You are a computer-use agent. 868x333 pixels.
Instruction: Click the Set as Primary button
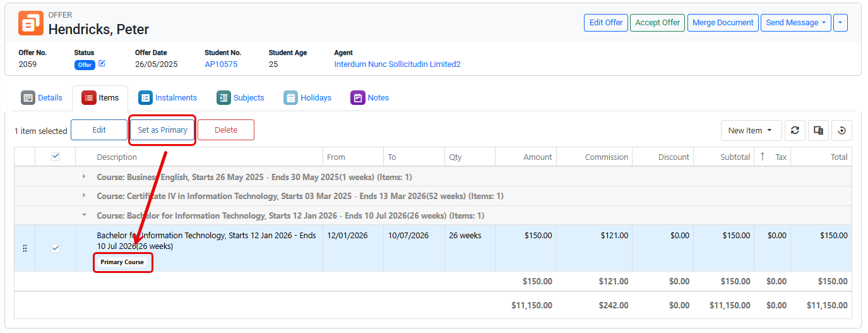coord(162,130)
